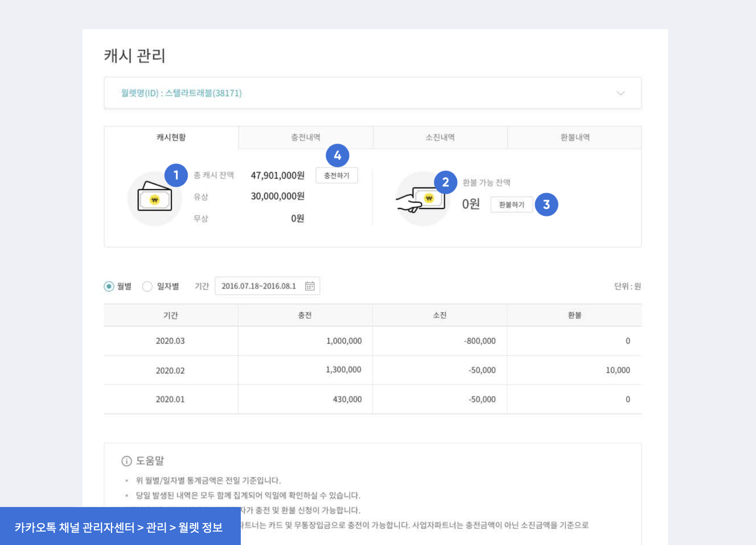Click the 환불 가능 잔액 label
The height and width of the screenshot is (545, 756).
(486, 183)
